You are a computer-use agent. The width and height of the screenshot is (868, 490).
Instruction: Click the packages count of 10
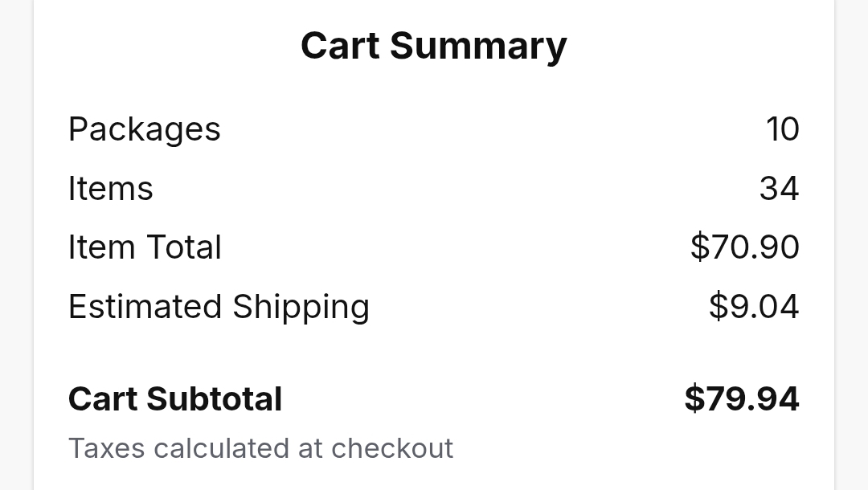click(x=782, y=129)
